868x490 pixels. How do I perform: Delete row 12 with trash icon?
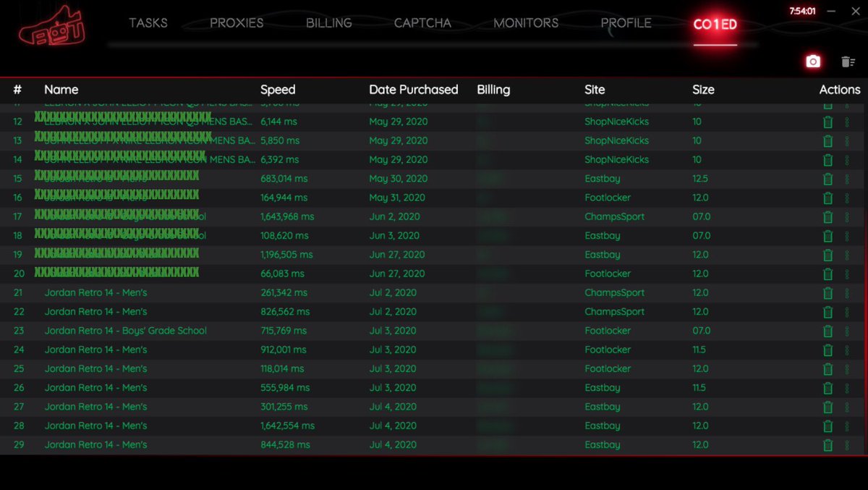pos(828,122)
